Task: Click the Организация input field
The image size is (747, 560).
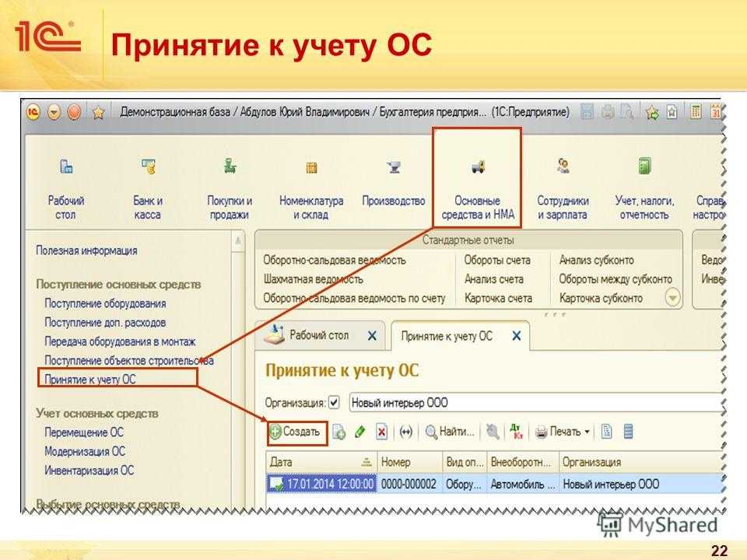Action: coord(535,403)
